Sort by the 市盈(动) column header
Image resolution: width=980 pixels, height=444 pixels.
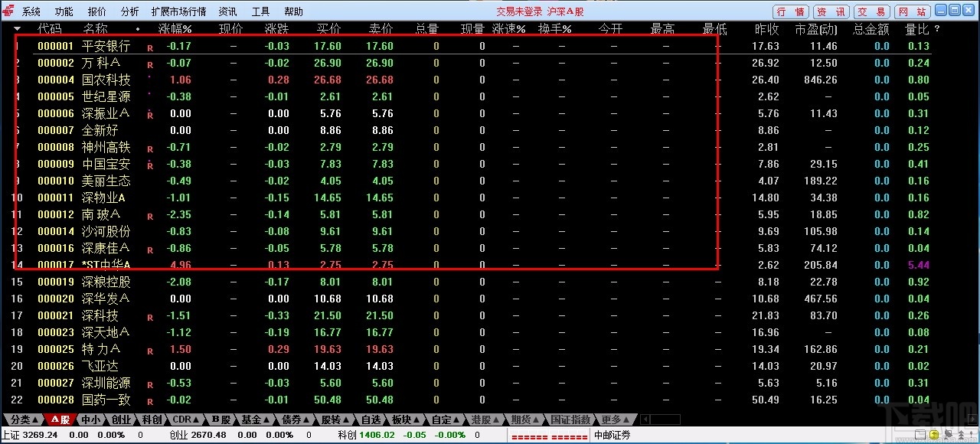tap(816, 29)
